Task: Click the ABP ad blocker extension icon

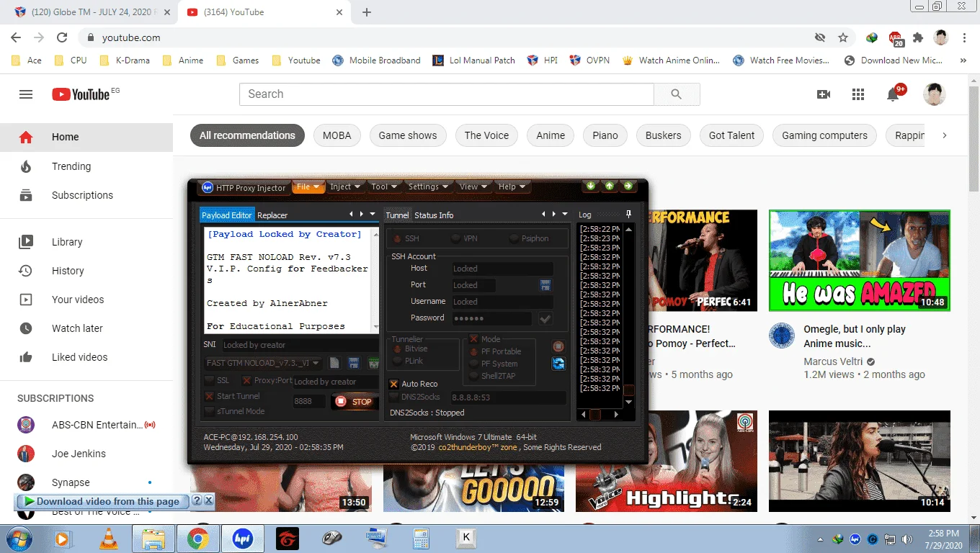Action: (x=896, y=38)
